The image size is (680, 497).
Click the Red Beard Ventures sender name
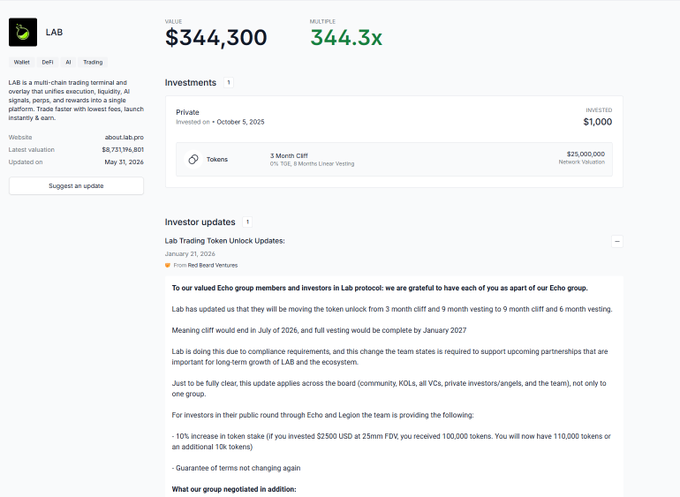[212, 265]
